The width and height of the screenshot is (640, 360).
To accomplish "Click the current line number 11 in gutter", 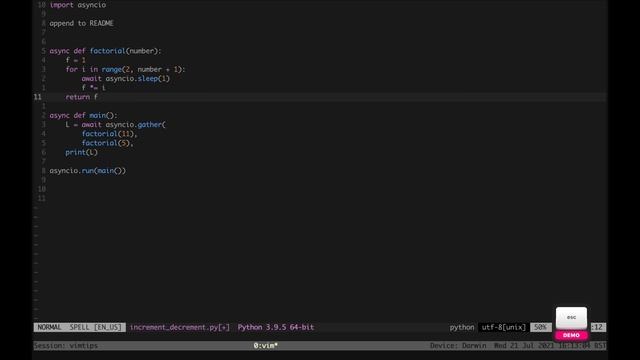I will pyautogui.click(x=38, y=97).
